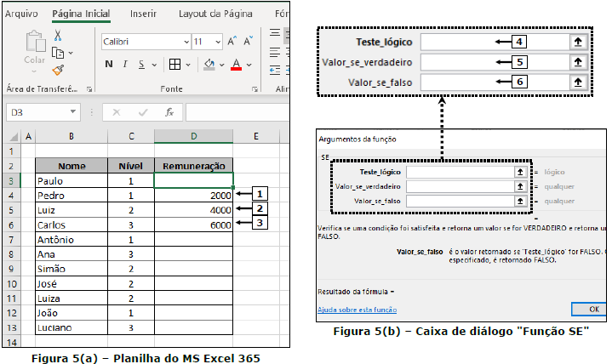Click the formula bar input area
This screenshot has width=612, height=364.
pyautogui.click(x=237, y=112)
